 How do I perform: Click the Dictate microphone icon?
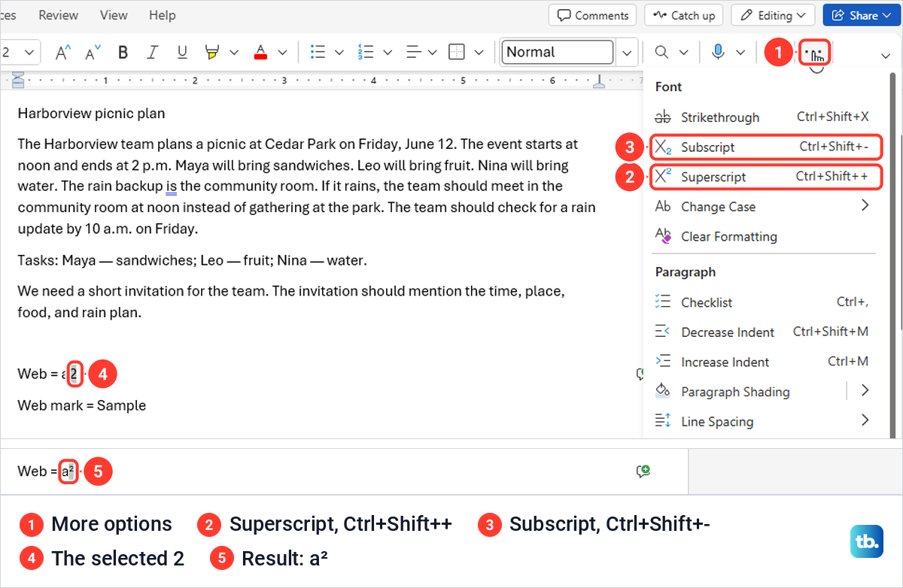coord(719,52)
